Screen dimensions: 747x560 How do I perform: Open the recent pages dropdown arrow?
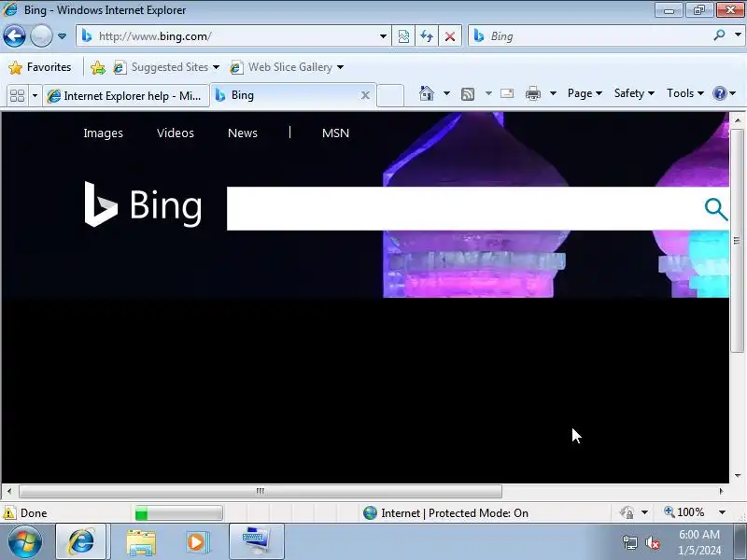tap(62, 36)
